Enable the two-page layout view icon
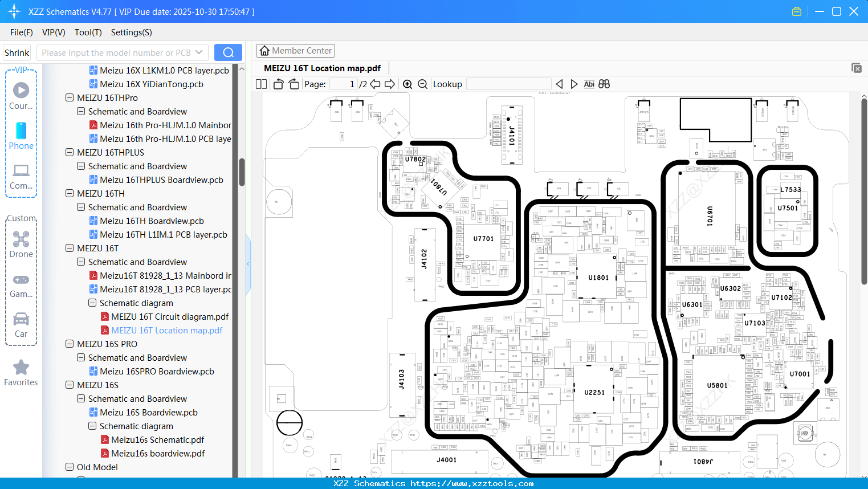The height and width of the screenshot is (489, 868). tap(260, 84)
